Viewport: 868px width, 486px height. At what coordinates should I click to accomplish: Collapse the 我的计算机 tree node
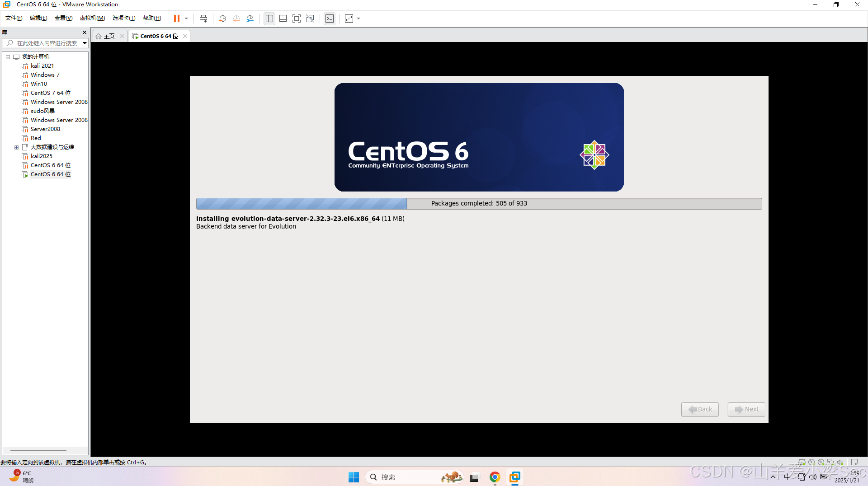pos(8,57)
